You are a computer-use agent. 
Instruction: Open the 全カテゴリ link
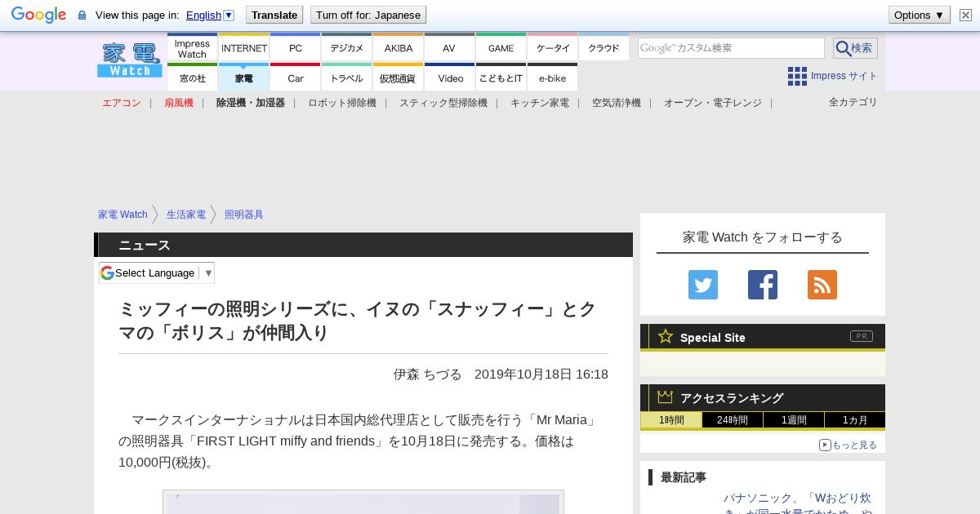(853, 102)
